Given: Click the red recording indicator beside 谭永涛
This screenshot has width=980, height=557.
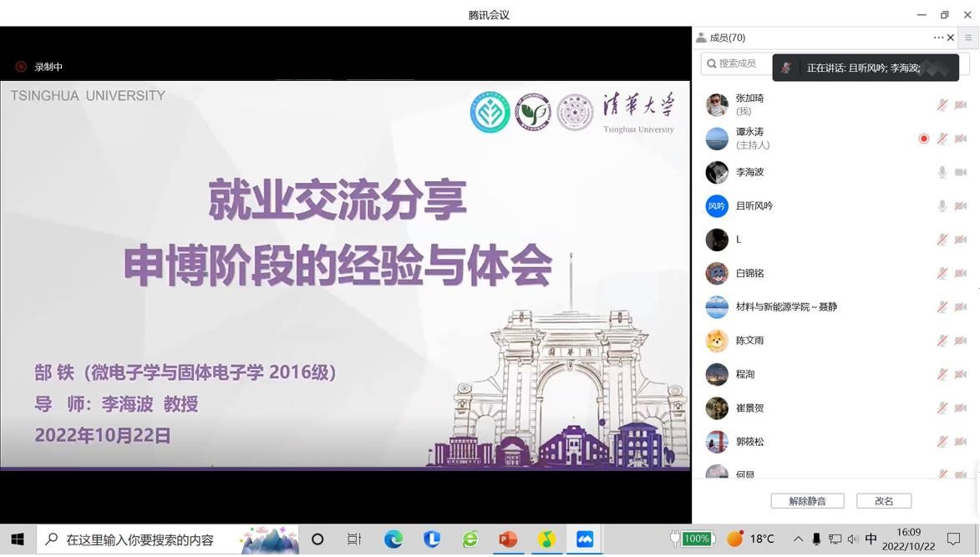Looking at the screenshot, I should pyautogui.click(x=923, y=139).
